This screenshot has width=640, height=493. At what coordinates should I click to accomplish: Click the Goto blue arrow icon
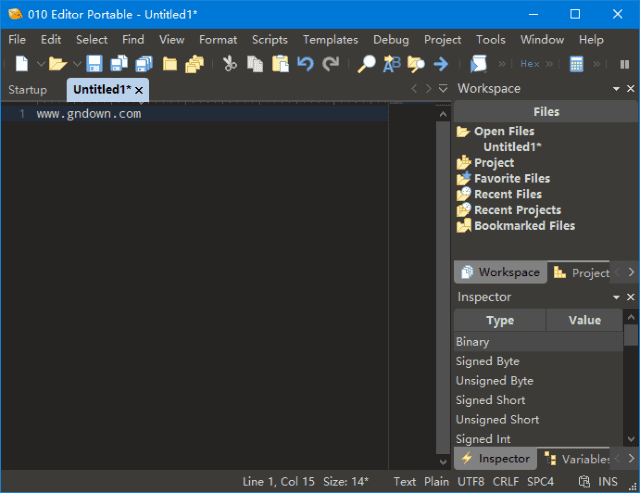coord(440,64)
